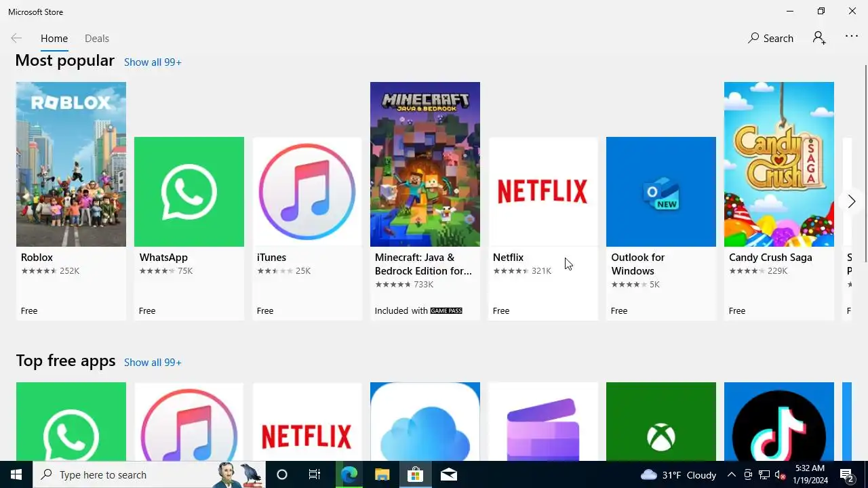Image resolution: width=868 pixels, height=488 pixels.
Task: Open WhatsApp icon in Top free apps
Action: [x=71, y=422]
